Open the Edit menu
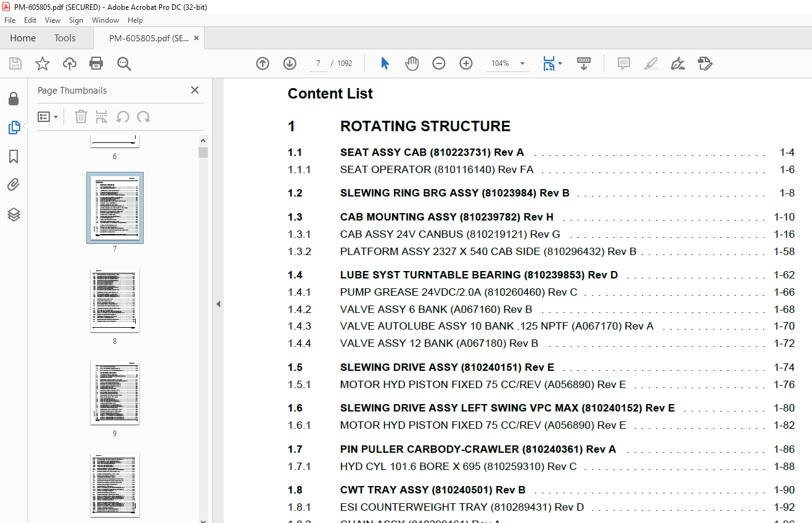This screenshot has height=523, width=812. [30, 20]
